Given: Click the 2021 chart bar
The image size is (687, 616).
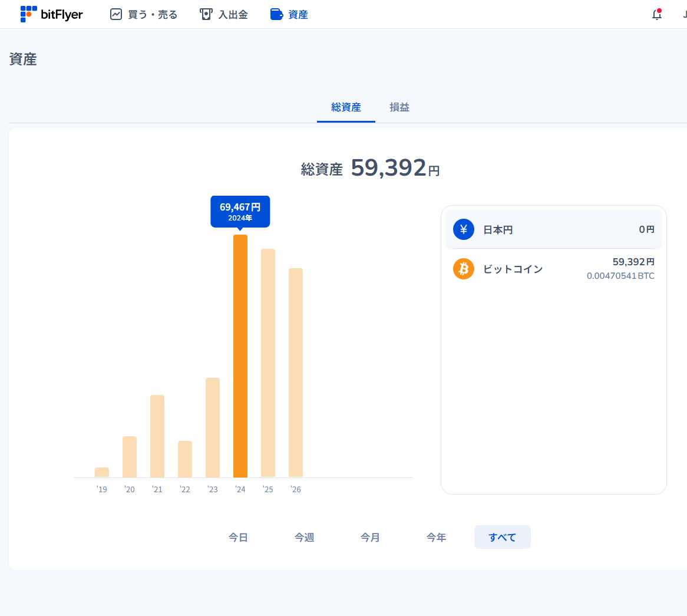Looking at the screenshot, I should point(157,436).
